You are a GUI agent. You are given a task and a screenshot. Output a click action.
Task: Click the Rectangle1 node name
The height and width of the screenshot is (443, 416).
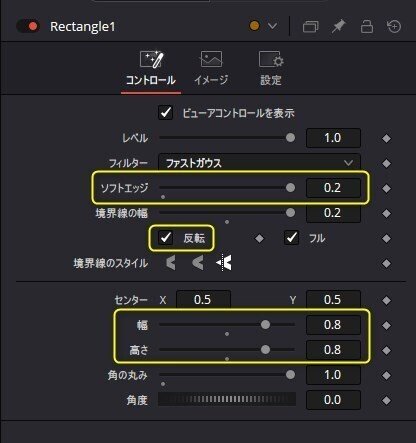(x=82, y=26)
